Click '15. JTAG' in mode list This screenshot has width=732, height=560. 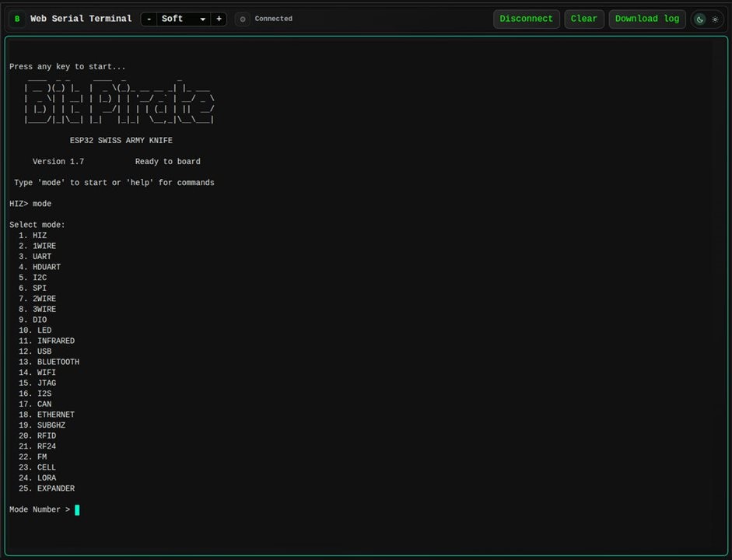[x=37, y=383]
